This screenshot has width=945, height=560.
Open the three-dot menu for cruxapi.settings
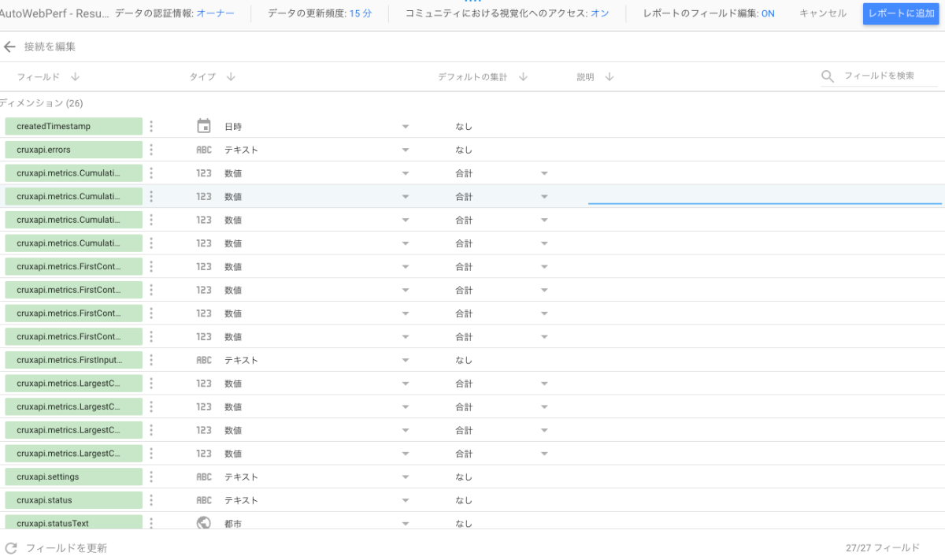point(151,477)
